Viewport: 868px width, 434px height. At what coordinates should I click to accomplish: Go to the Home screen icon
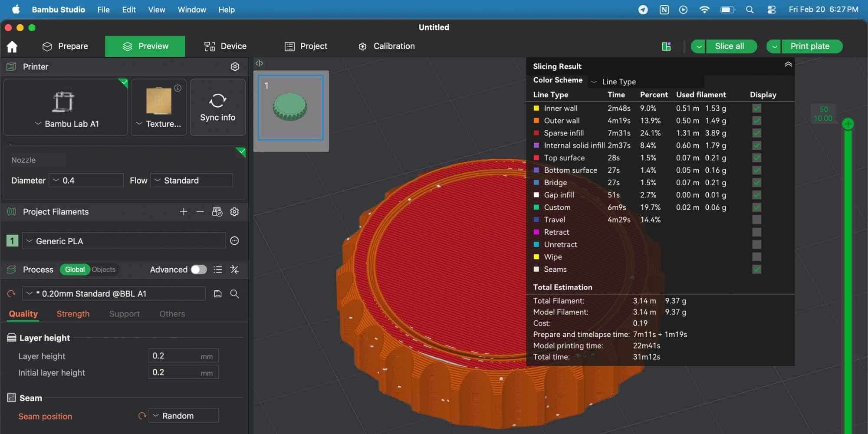12,46
